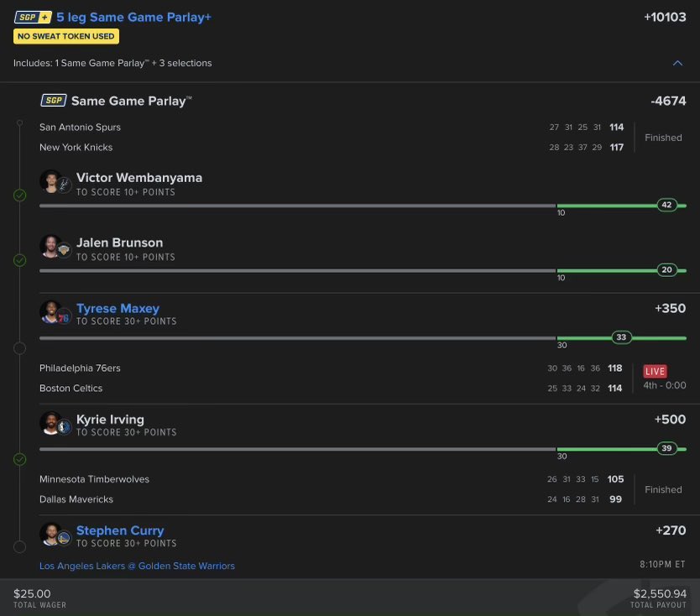This screenshot has height=616, width=700.
Task: Click Kyrie Irving's player avatar
Action: point(51,423)
